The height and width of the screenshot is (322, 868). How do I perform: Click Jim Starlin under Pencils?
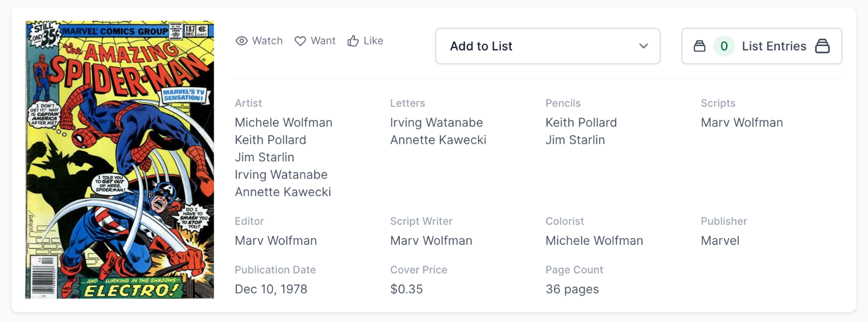[575, 140]
